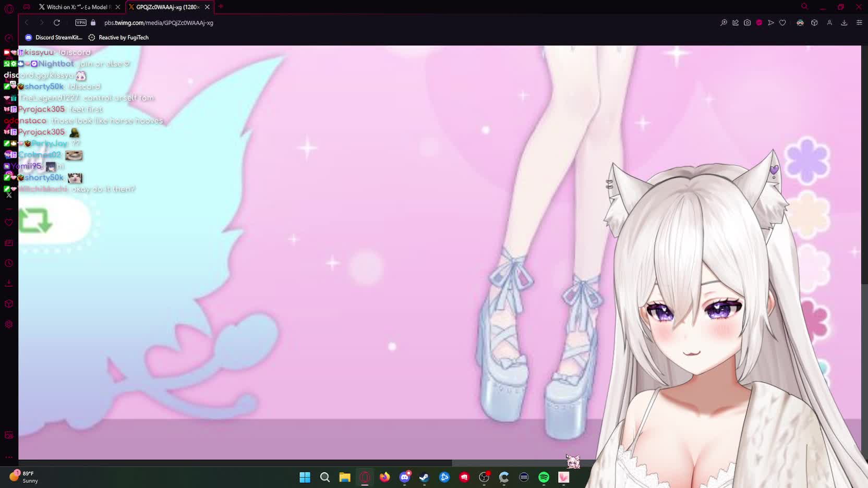Screen dimensions: 868x488
Task: Open the downloads icon in sidebar
Action: click(9, 283)
